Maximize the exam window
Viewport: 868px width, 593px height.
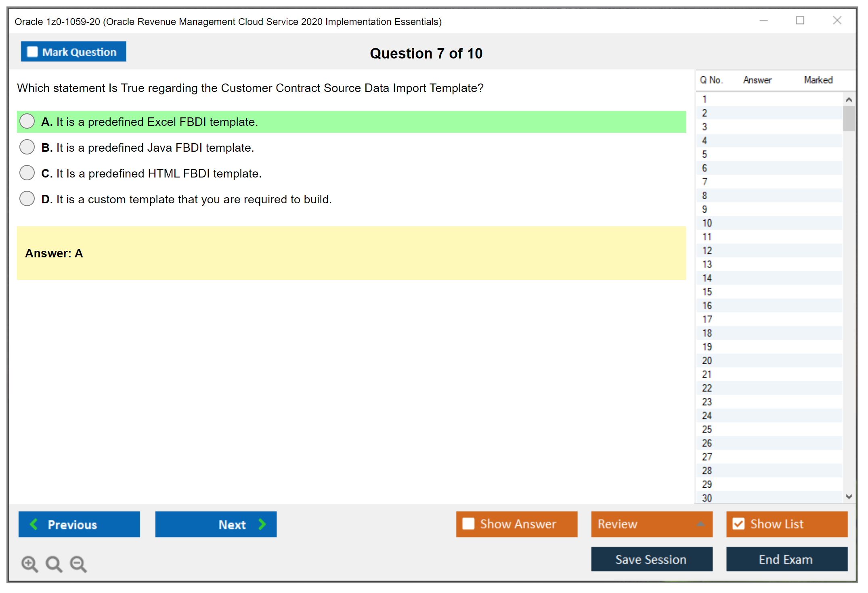(800, 21)
